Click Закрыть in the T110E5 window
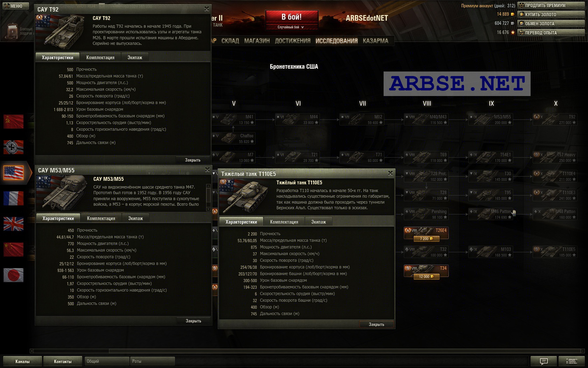This screenshot has height=368, width=588. [376, 325]
